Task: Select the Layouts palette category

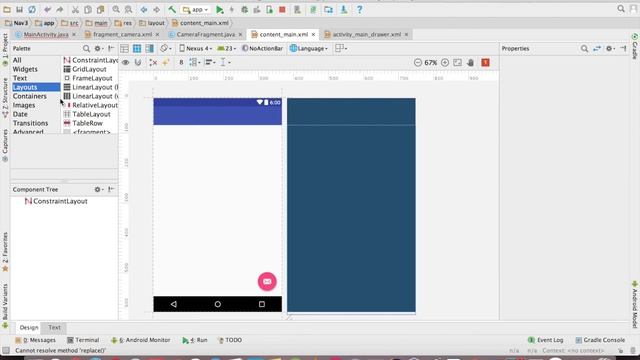Action: [x=36, y=87]
